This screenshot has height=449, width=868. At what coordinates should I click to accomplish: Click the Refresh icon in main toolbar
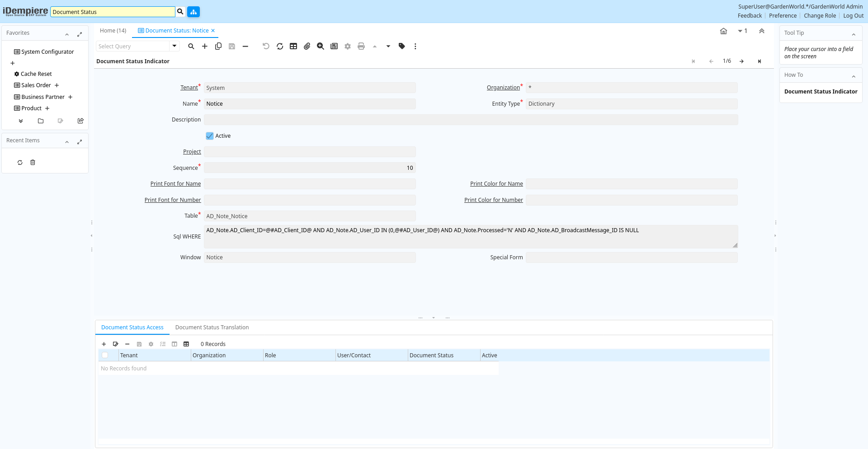pos(280,46)
